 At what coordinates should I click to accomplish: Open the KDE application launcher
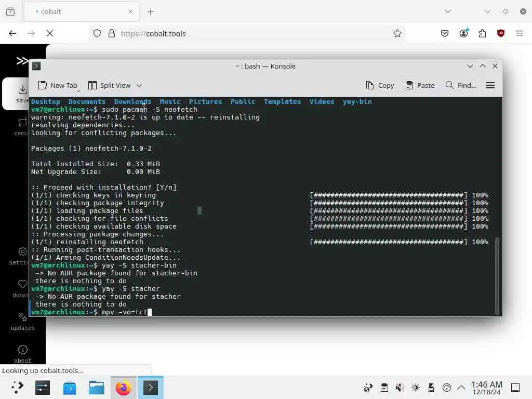coord(17,388)
